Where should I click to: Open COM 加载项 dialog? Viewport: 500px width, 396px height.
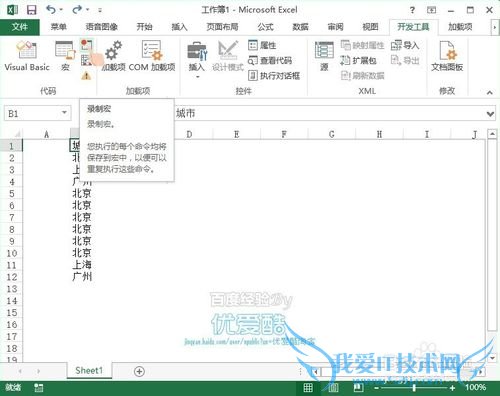click(x=152, y=55)
